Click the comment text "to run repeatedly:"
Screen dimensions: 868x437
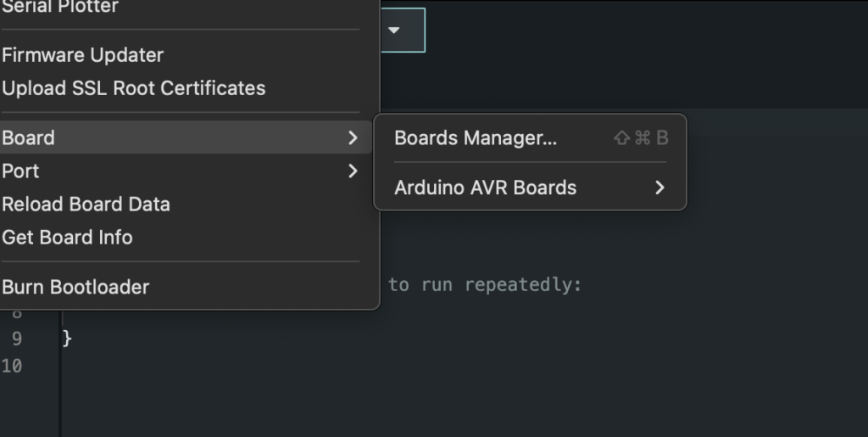tap(485, 285)
